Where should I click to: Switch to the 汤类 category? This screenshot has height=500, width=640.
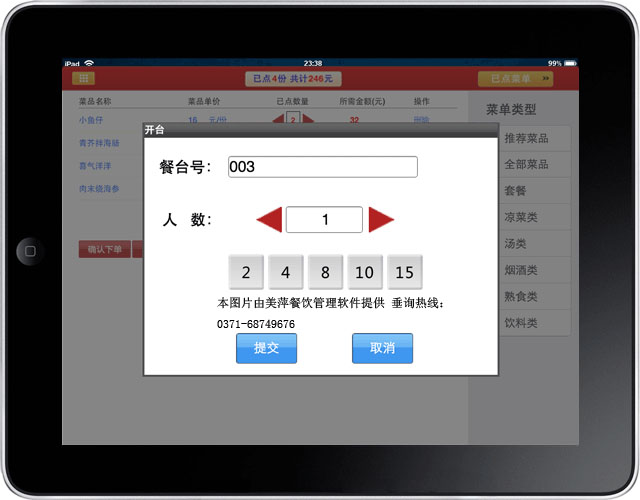[x=526, y=243]
